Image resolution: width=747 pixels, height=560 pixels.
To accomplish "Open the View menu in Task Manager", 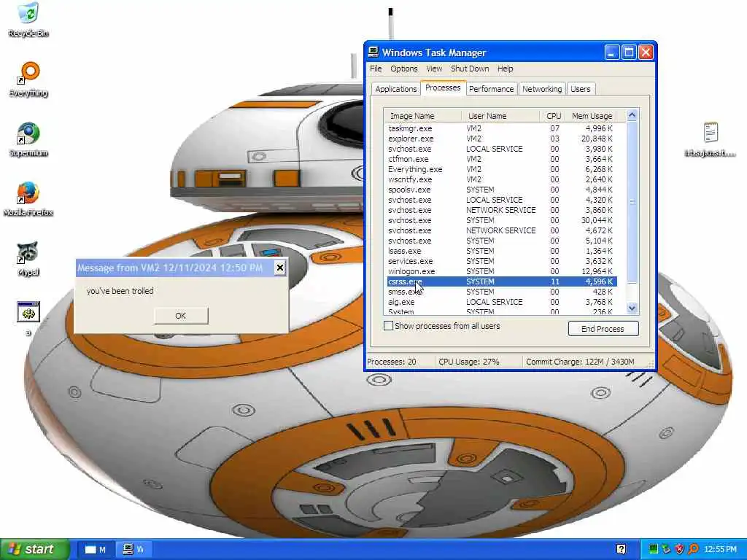I will 434,69.
